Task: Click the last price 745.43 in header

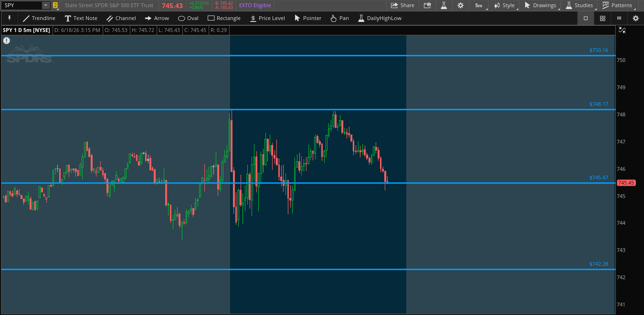Action: (x=172, y=5)
